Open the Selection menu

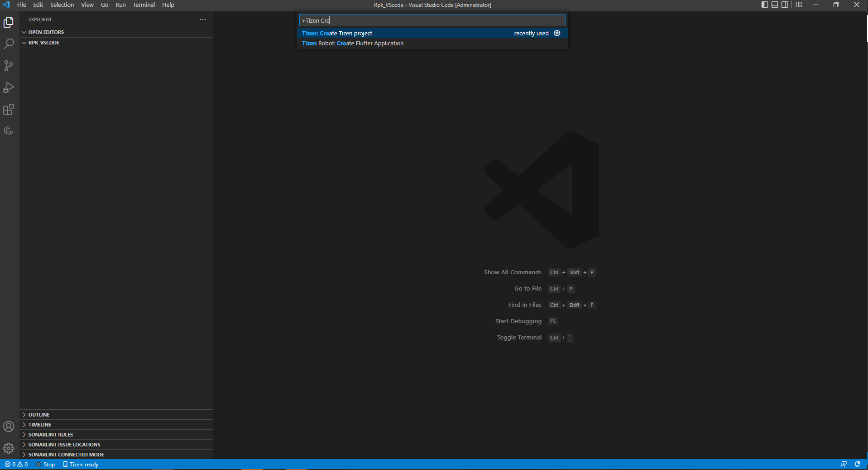pos(62,5)
